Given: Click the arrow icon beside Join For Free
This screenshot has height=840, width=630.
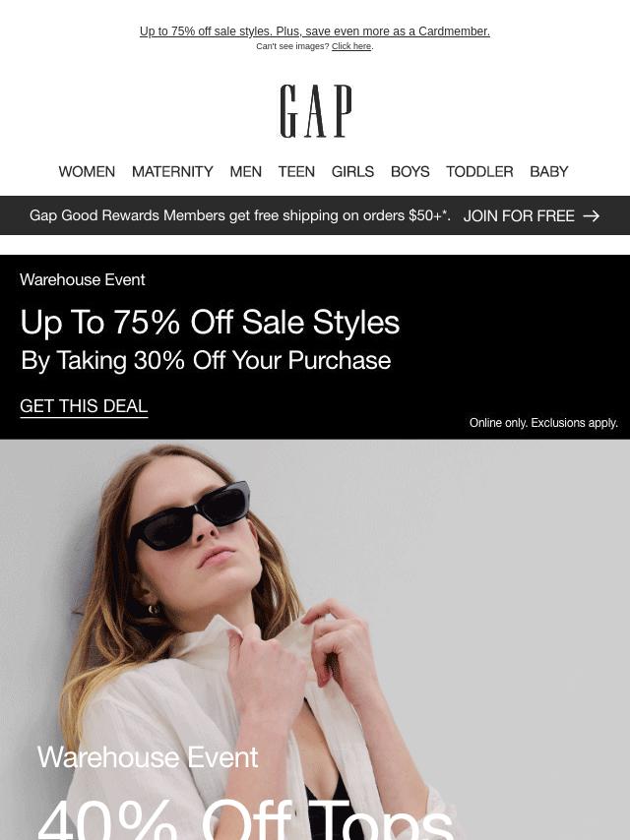Looking at the screenshot, I should pos(591,215).
